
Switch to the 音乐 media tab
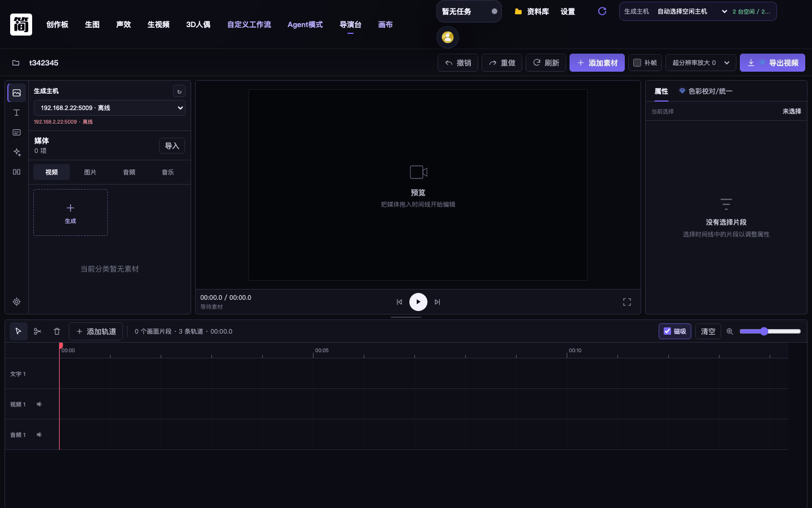point(168,172)
